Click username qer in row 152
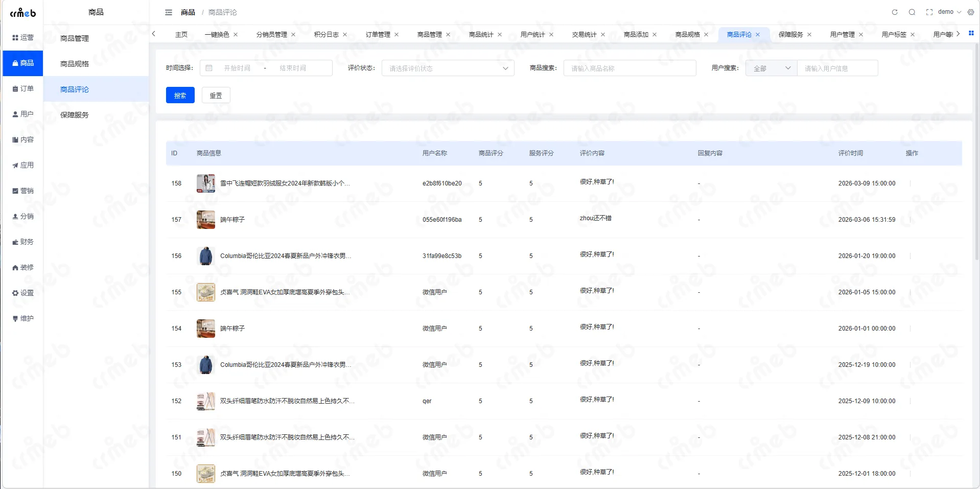The height and width of the screenshot is (489, 980). (427, 401)
